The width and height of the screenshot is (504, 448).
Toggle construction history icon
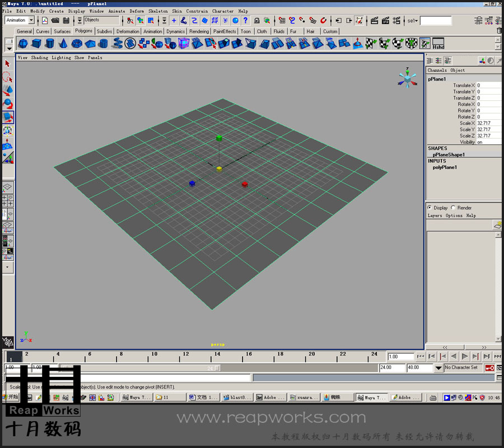click(x=359, y=21)
